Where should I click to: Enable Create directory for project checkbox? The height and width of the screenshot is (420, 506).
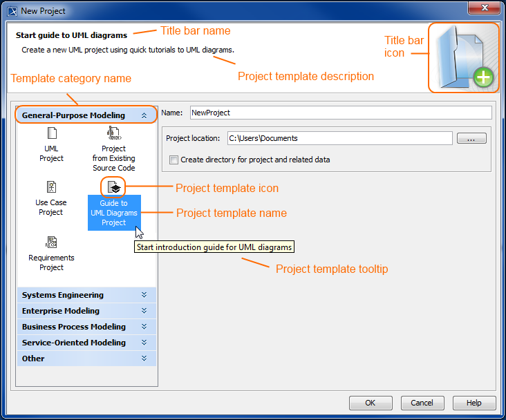(174, 160)
